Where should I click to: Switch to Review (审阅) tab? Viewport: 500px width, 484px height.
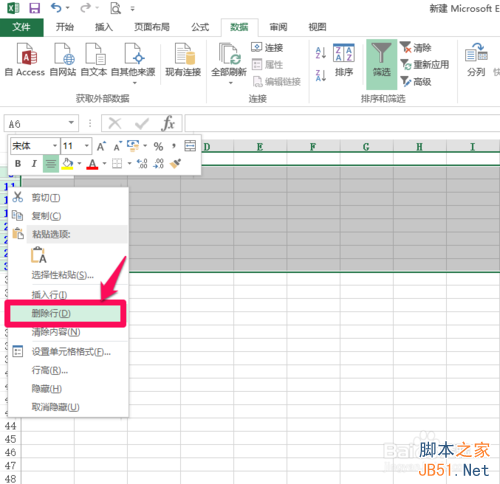coord(278,27)
